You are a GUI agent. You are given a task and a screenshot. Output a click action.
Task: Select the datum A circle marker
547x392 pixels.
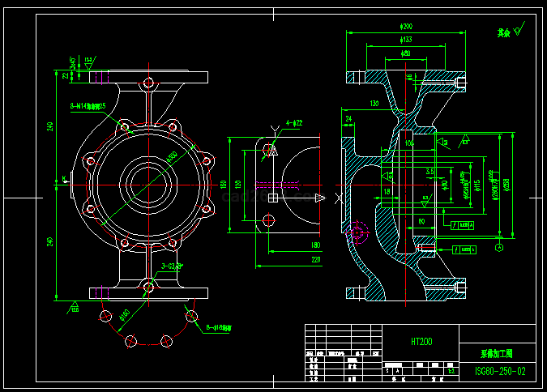pos(500,248)
